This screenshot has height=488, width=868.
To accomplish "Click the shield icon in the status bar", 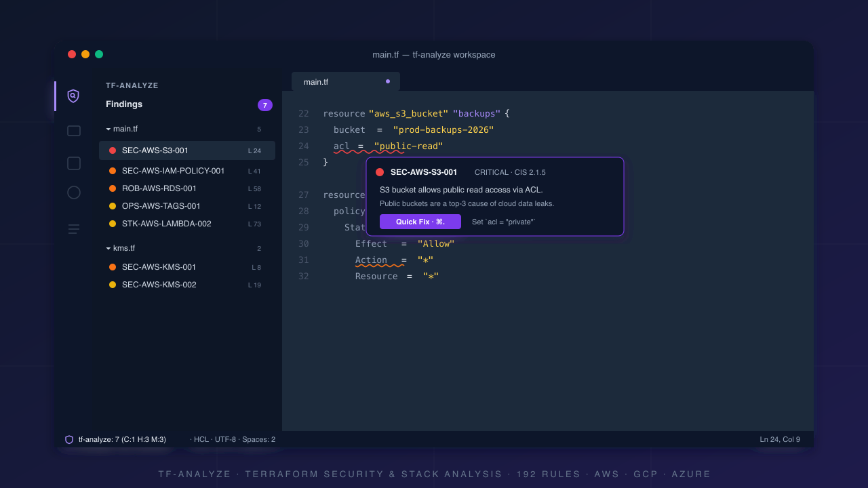I will pos(69,439).
